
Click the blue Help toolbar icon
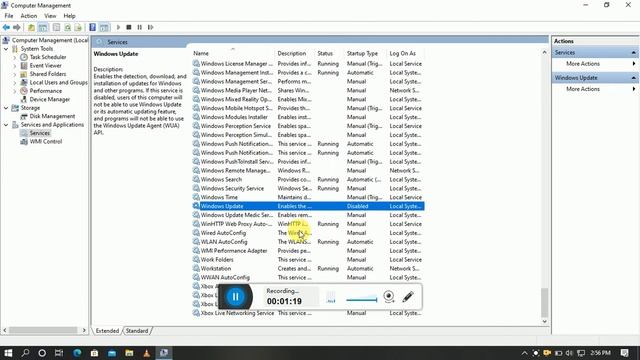click(93, 27)
